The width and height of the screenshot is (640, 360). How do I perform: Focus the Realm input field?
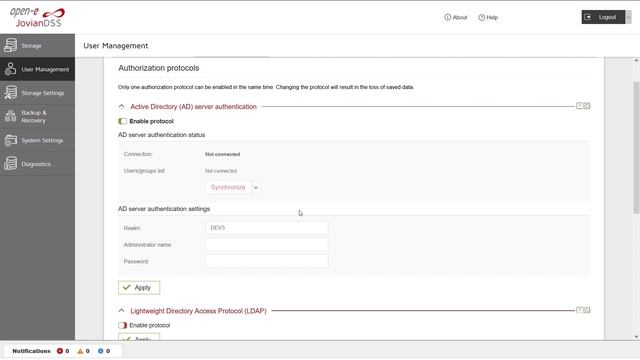tap(267, 228)
